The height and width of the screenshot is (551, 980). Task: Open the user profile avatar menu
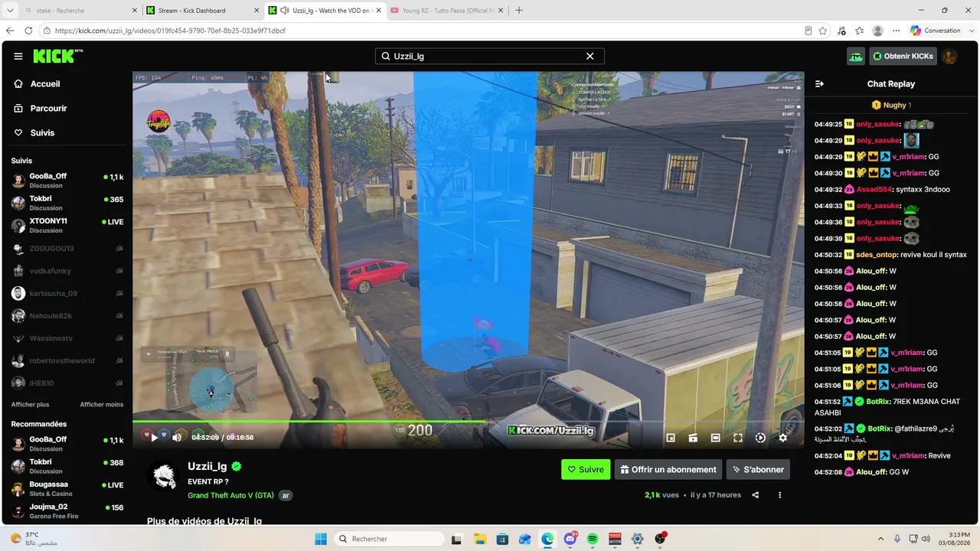point(949,56)
